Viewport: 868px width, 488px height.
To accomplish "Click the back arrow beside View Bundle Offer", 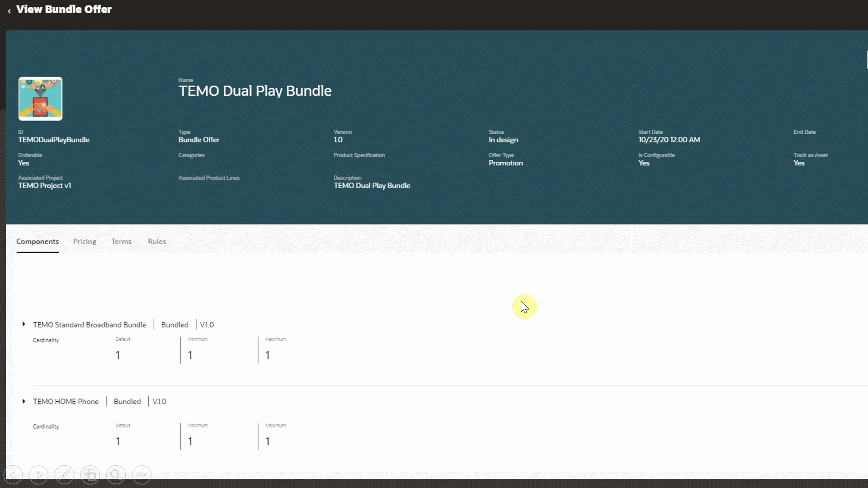I will tap(9, 11).
